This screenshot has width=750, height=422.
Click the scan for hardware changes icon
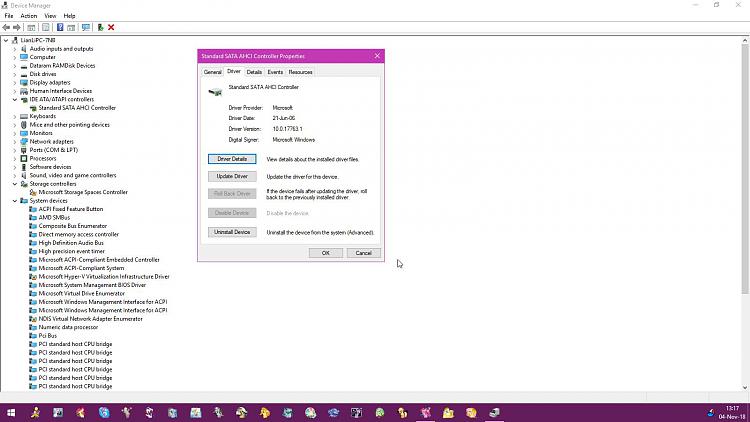(x=86, y=28)
